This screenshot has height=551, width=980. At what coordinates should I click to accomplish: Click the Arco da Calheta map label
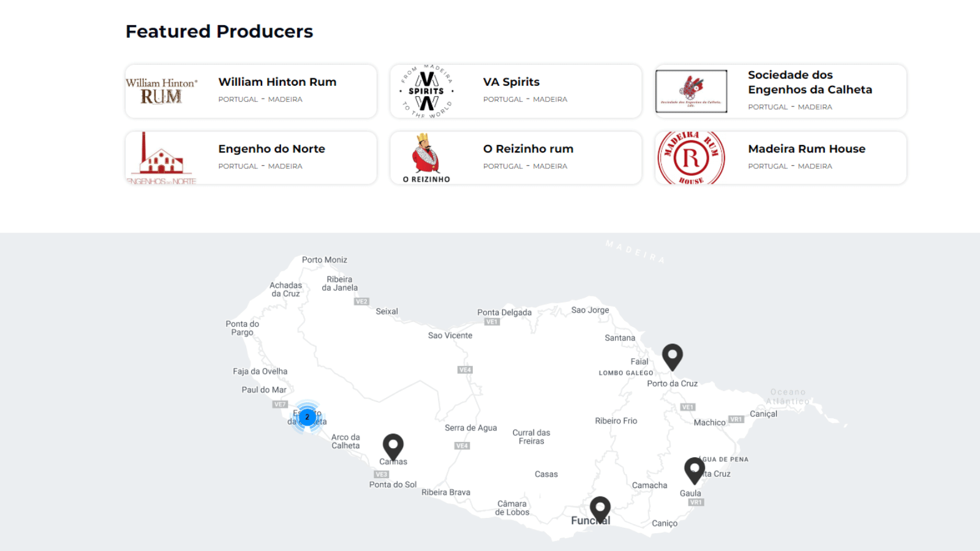(346, 441)
